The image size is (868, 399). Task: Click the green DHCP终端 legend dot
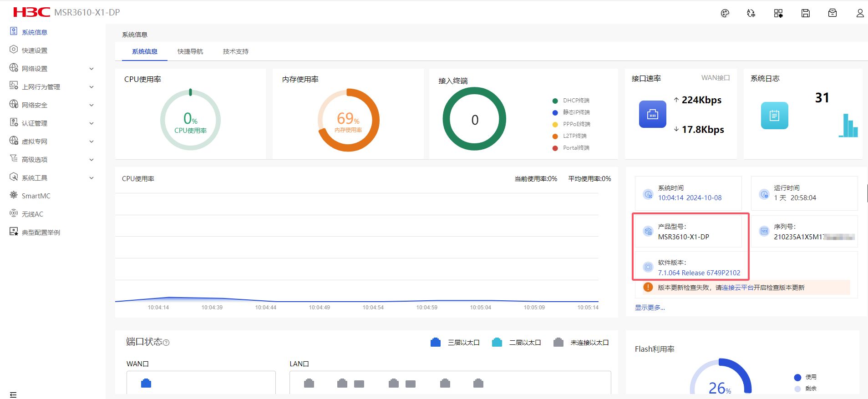[555, 101]
